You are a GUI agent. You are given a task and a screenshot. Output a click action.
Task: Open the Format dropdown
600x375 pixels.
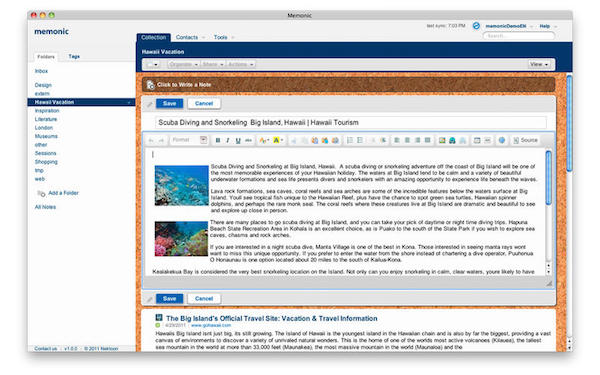189,140
